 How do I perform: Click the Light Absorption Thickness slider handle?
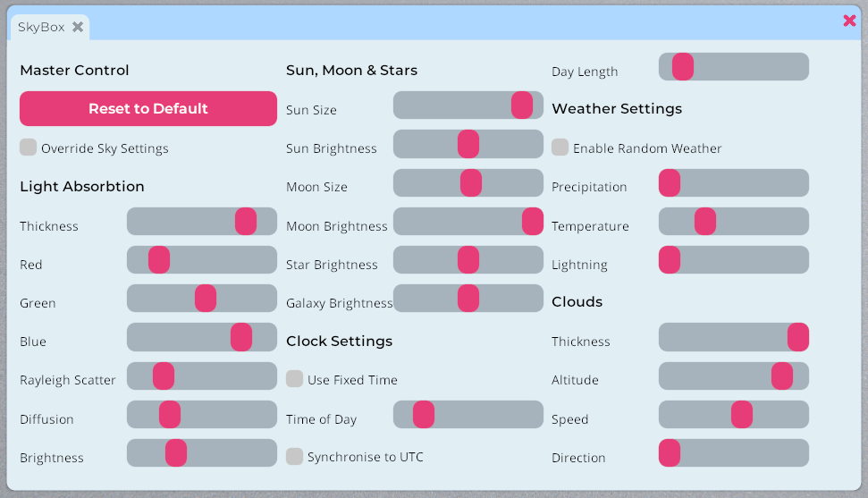click(x=246, y=222)
